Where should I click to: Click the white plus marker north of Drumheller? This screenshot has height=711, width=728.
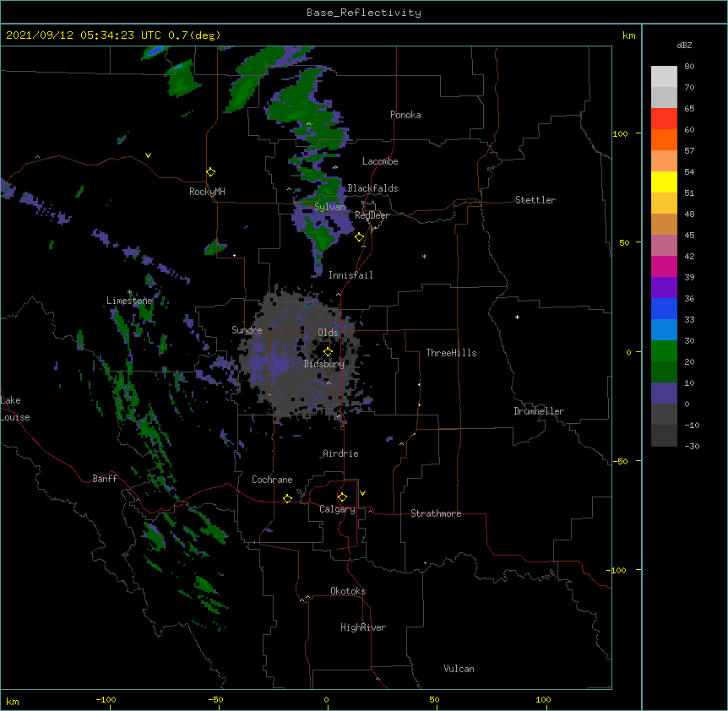tap(517, 317)
